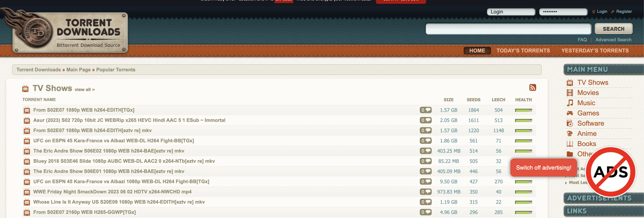Image resolution: width=644 pixels, height=218 pixels.
Task: Open the FAQ link
Action: coord(582,40)
